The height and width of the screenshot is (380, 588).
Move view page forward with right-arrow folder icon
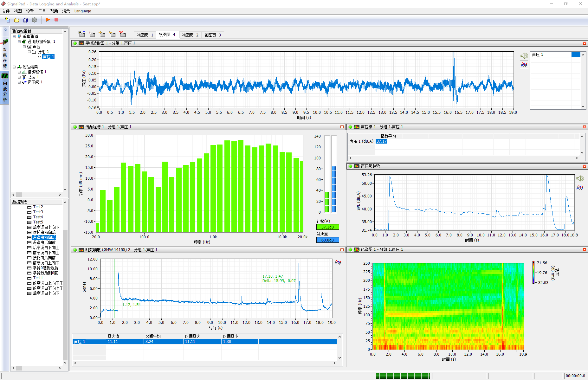(102, 34)
